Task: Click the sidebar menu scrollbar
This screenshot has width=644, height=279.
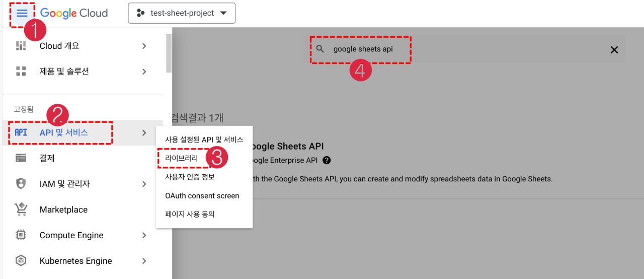Action: click(x=169, y=52)
